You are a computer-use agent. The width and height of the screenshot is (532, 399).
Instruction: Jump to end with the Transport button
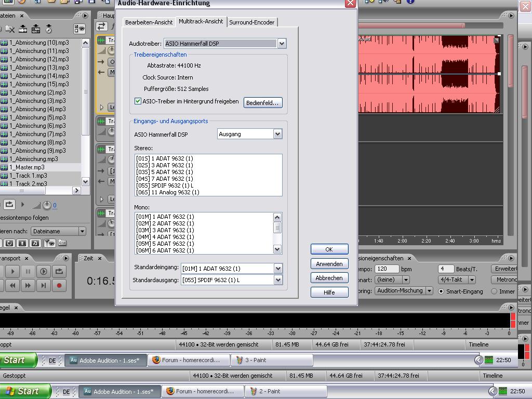coord(44,285)
